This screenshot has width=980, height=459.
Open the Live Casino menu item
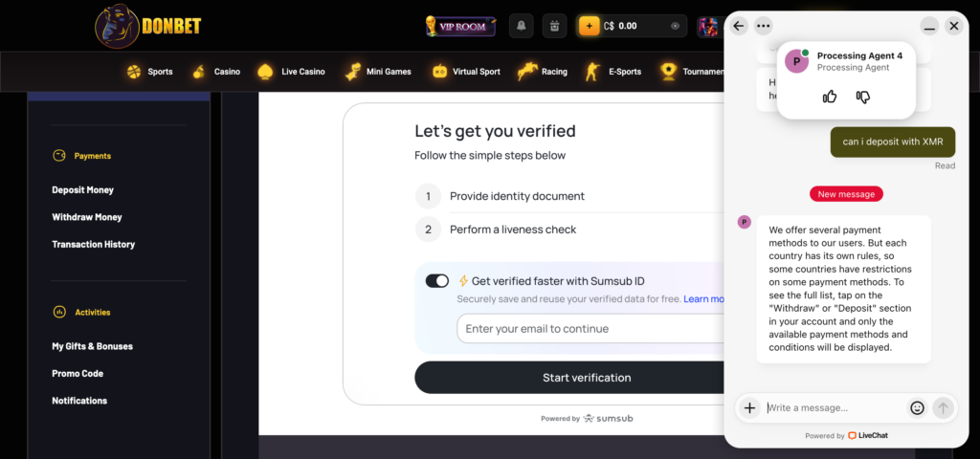pos(291,72)
